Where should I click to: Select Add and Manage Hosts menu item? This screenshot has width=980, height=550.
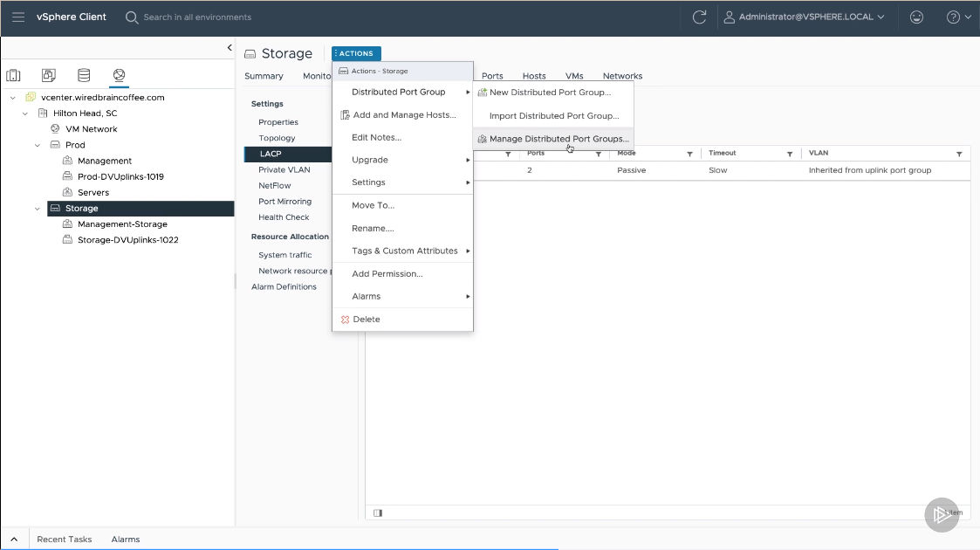coord(403,115)
